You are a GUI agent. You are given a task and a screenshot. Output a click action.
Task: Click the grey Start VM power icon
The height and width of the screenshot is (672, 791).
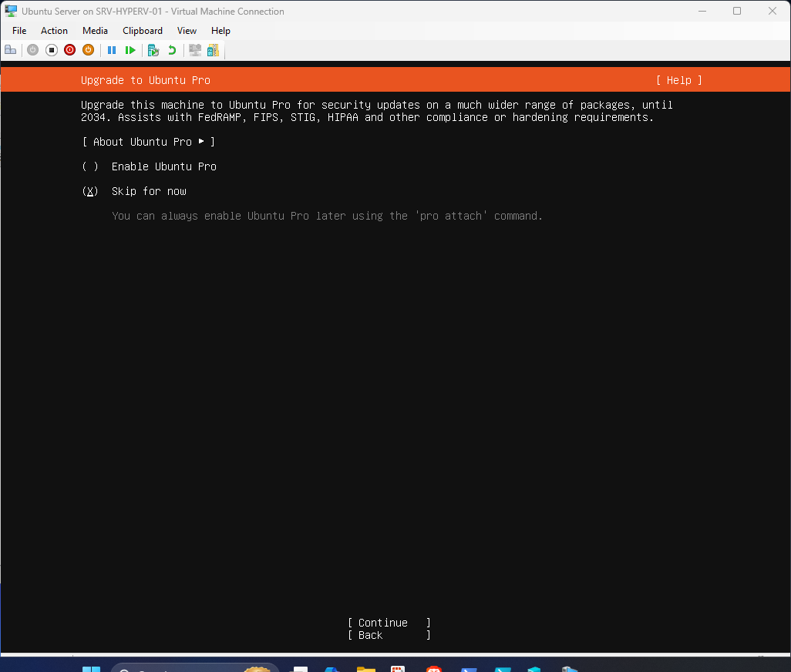coord(32,50)
